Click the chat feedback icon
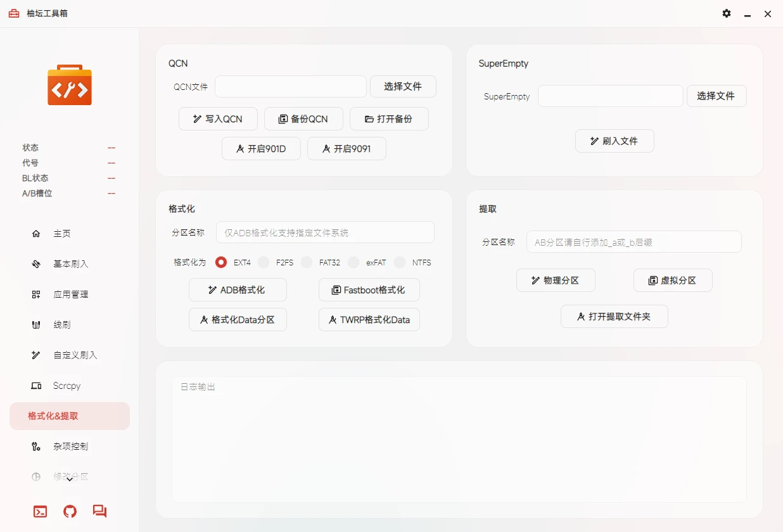This screenshot has width=783, height=532. coord(99,511)
